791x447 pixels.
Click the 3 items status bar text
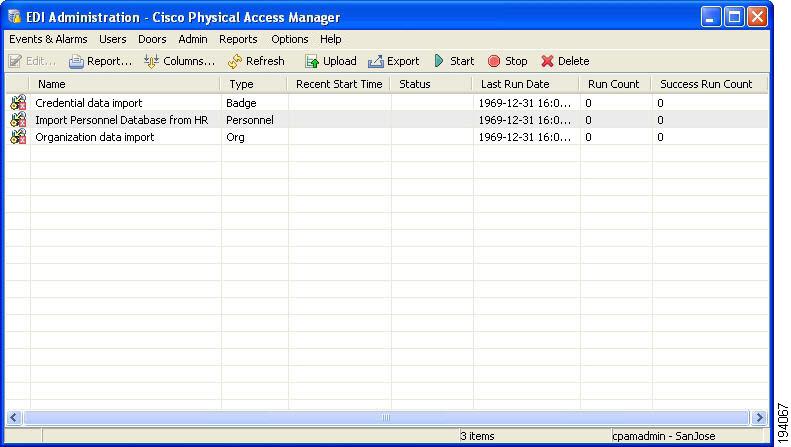click(477, 436)
